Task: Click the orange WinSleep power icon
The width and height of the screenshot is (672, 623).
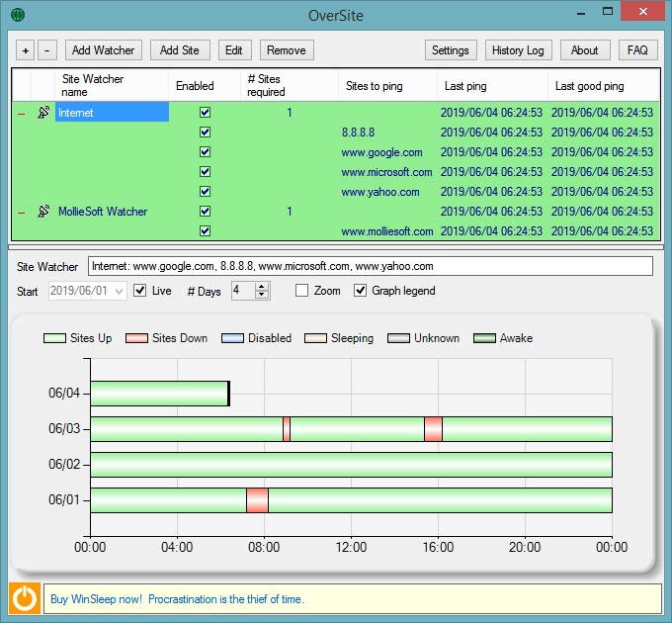Action: coord(25,598)
